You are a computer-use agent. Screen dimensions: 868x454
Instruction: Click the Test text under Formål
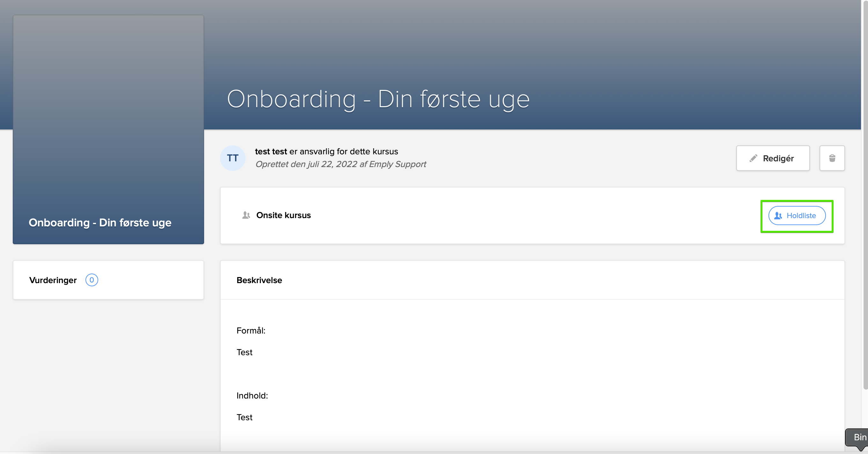pyautogui.click(x=244, y=352)
